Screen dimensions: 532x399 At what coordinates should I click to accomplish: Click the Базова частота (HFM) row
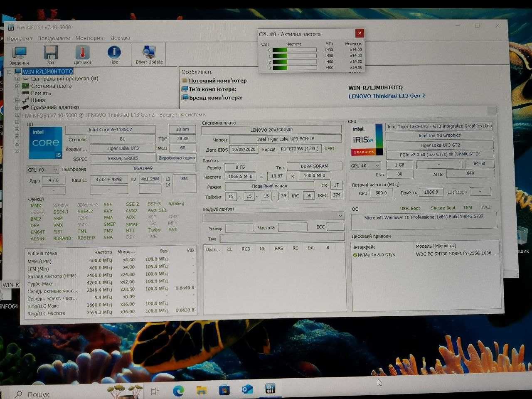click(111, 276)
